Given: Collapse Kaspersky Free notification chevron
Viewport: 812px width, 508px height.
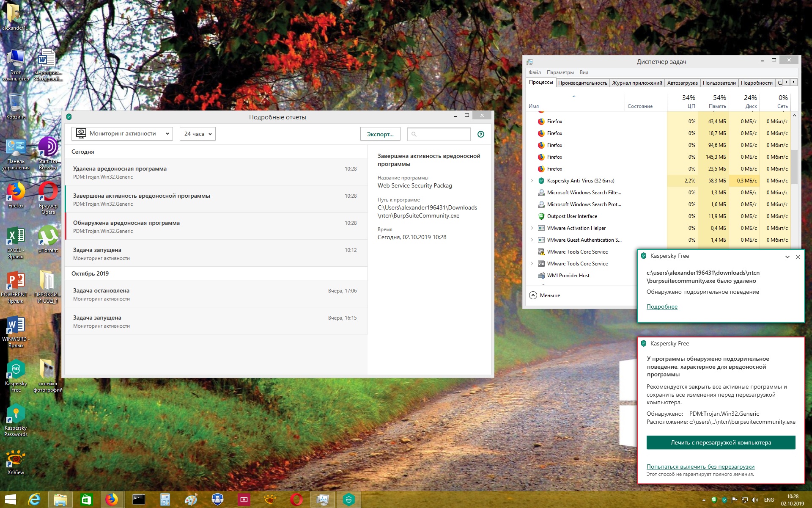Looking at the screenshot, I should (x=787, y=257).
